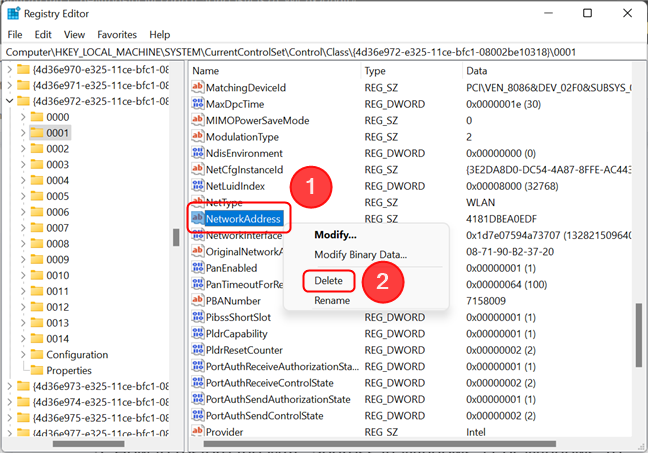Choose Modify... in the context menu
Image resolution: width=648 pixels, height=453 pixels.
point(335,235)
